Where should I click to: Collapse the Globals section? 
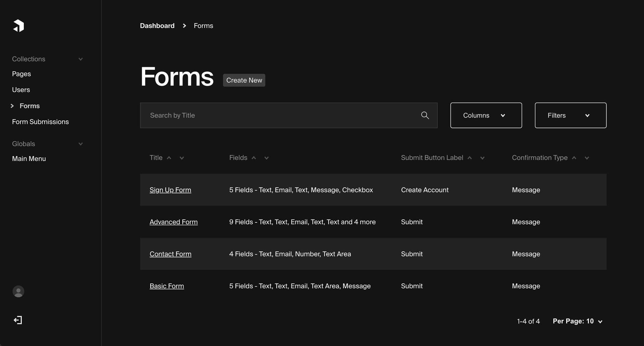pyautogui.click(x=80, y=144)
